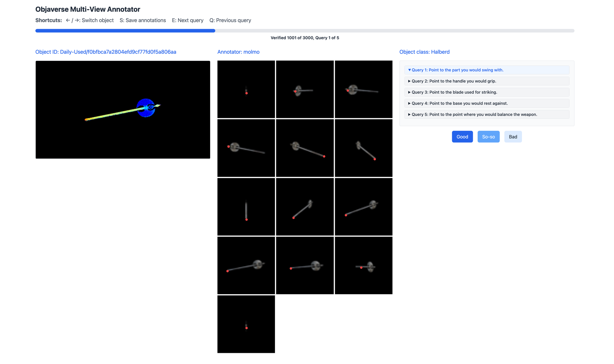Open third row, right halberd view
Screen dimensions: 614x364
coord(364,207)
